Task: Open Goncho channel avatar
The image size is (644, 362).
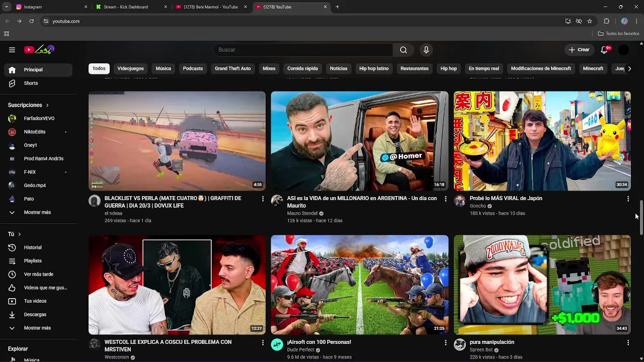Action: pyautogui.click(x=459, y=201)
